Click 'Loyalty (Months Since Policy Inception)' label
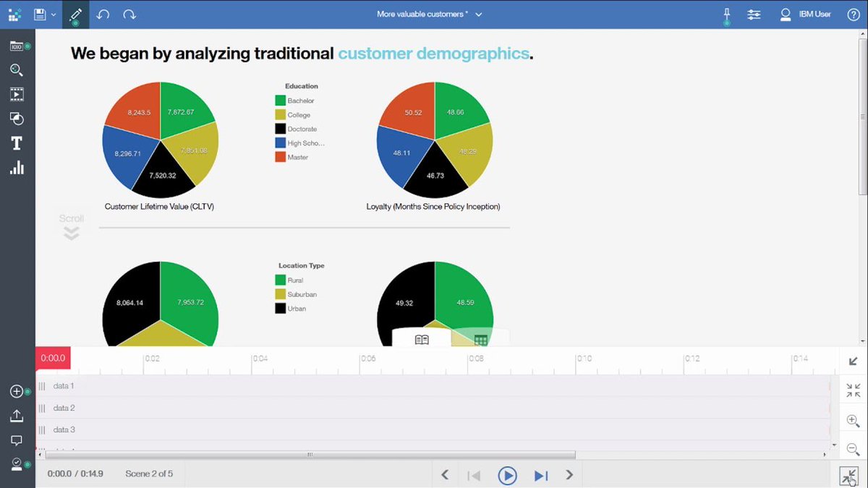Screen dimensions: 868x488 [433, 207]
